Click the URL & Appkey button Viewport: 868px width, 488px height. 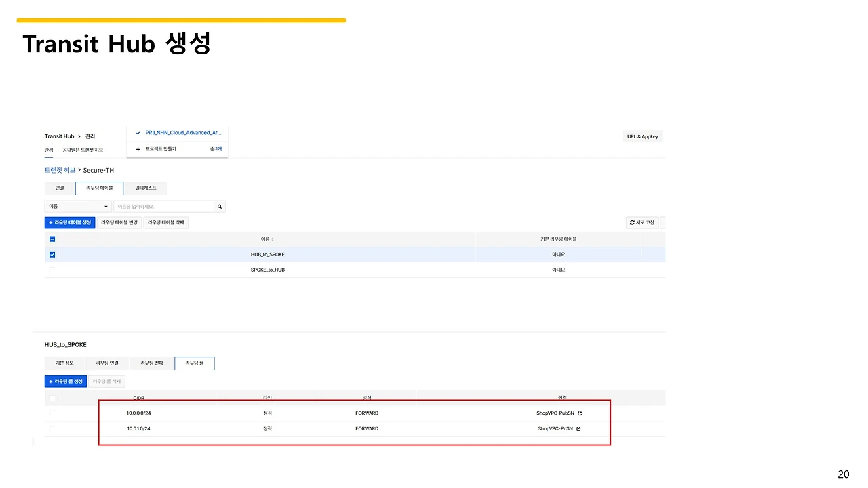(x=642, y=136)
